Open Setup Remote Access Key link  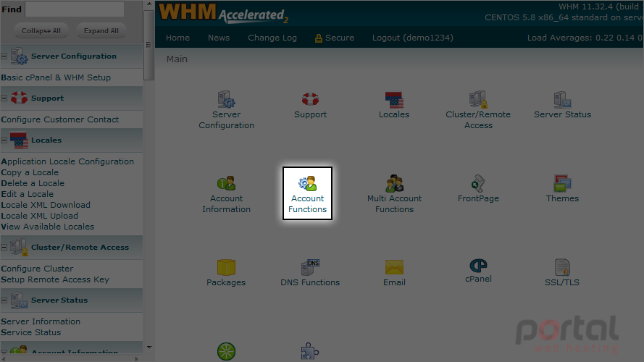click(55, 279)
